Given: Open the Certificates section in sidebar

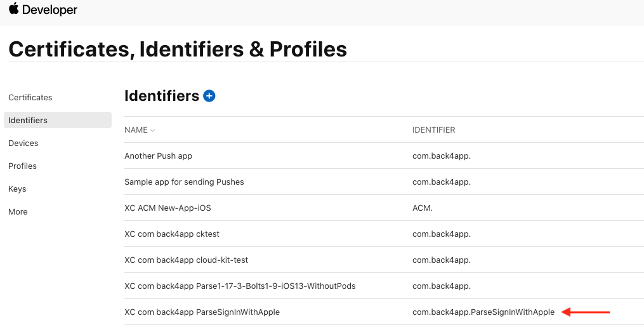Looking at the screenshot, I should (x=30, y=97).
